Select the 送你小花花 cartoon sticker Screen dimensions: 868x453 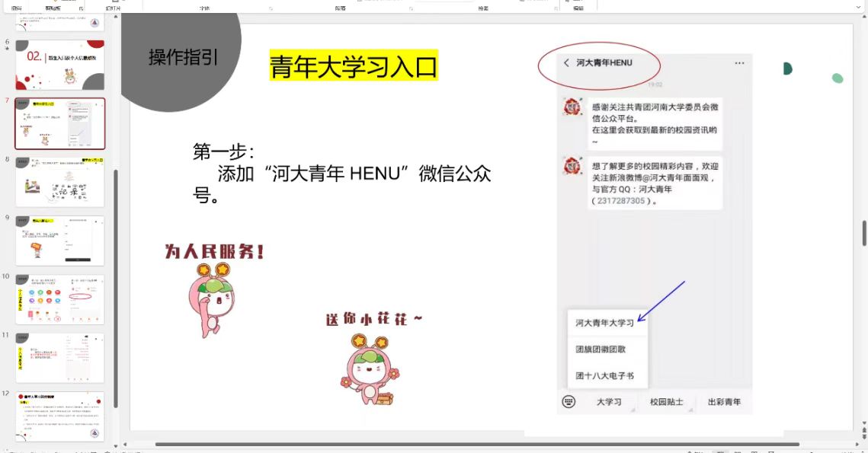373,359
